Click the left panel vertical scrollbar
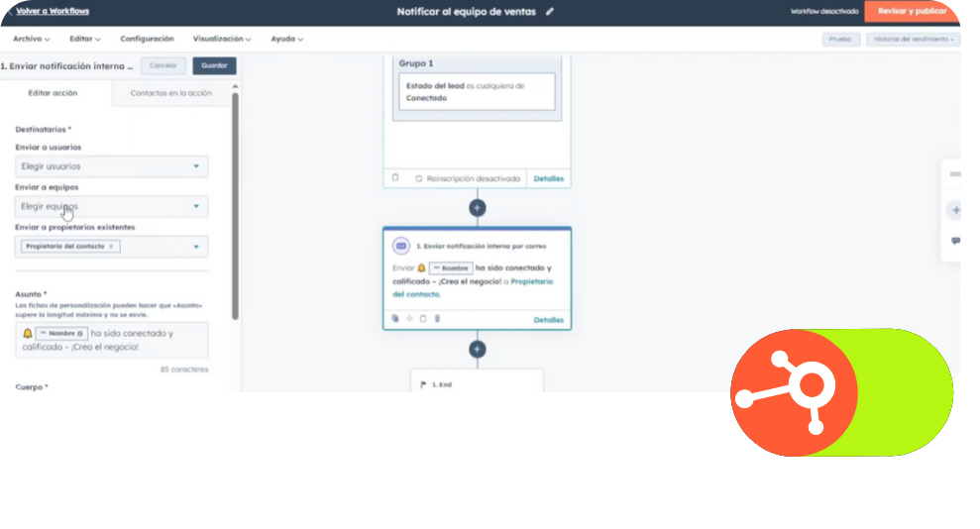The width and height of the screenshot is (980, 529). click(x=235, y=206)
